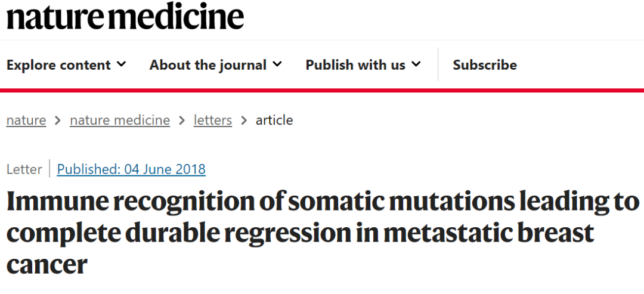Viewport: 644px width, 294px height.
Task: Click the vertical divider left of Subscribe
Action: coord(438,64)
